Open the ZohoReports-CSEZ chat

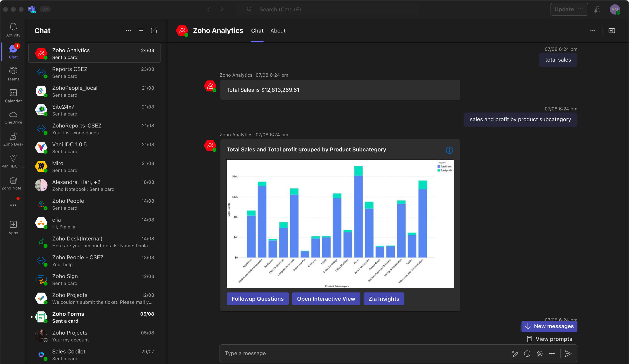(94, 129)
